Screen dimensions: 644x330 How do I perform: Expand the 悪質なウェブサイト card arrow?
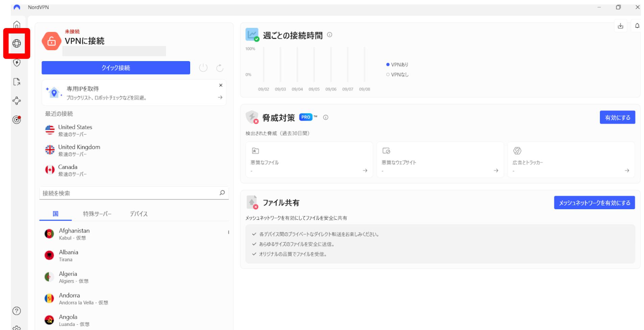tap(496, 170)
